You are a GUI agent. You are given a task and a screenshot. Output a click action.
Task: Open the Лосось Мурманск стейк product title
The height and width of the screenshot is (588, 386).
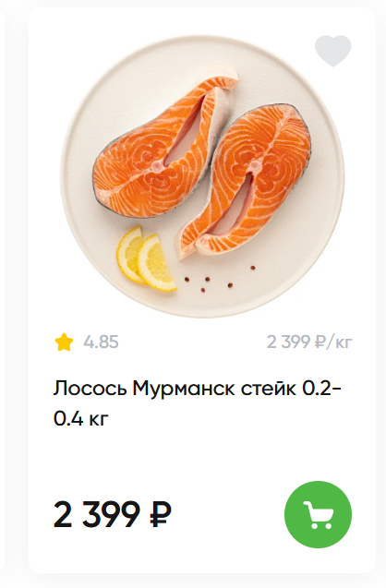click(x=198, y=403)
